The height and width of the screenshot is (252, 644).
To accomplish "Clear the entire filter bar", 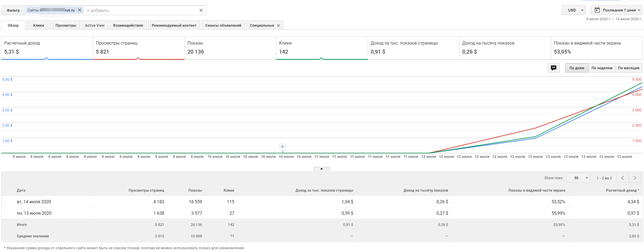I will pos(201,10).
